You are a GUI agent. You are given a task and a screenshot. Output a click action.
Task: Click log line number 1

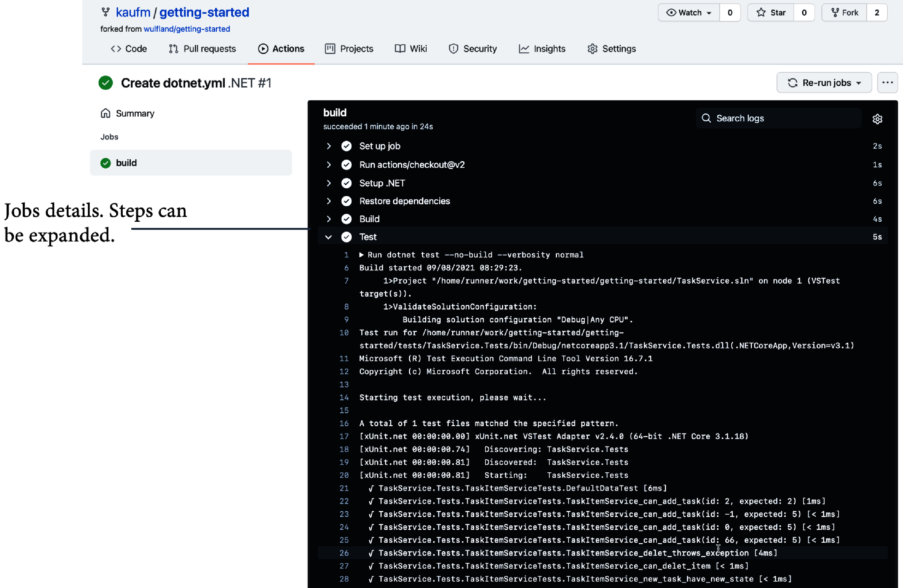coord(346,255)
